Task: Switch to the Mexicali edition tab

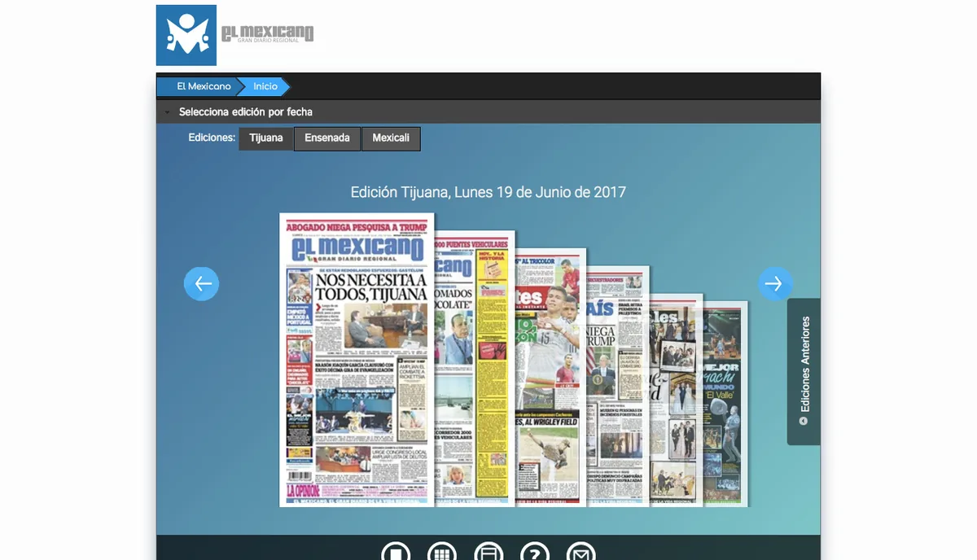Action: pos(391,138)
